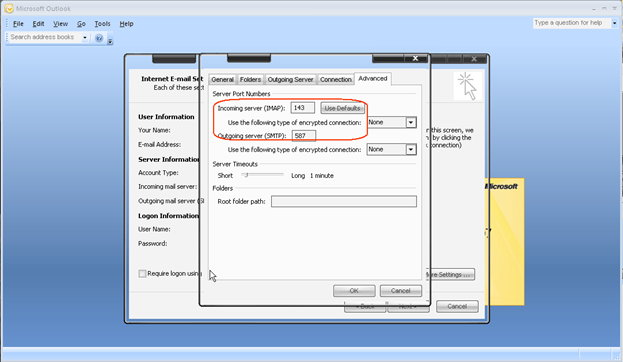Image resolution: width=623 pixels, height=362 pixels.
Task: Click Cancel in the account wizard dialog
Action: tap(457, 306)
